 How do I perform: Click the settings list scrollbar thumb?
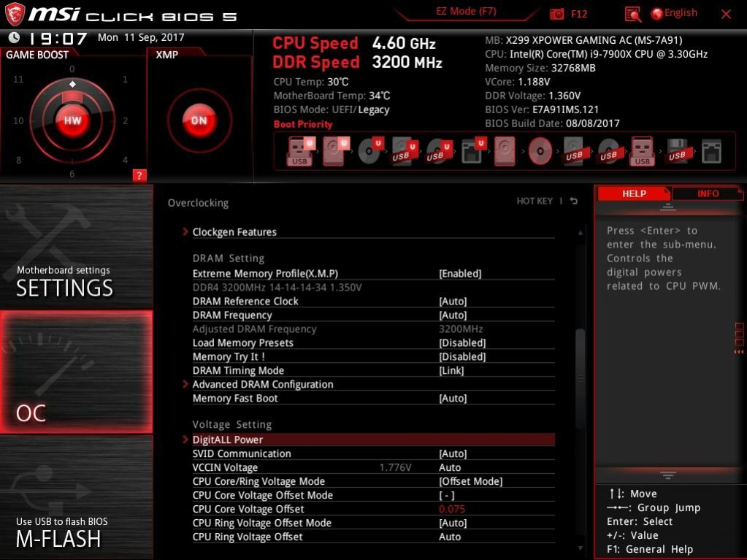[581, 379]
